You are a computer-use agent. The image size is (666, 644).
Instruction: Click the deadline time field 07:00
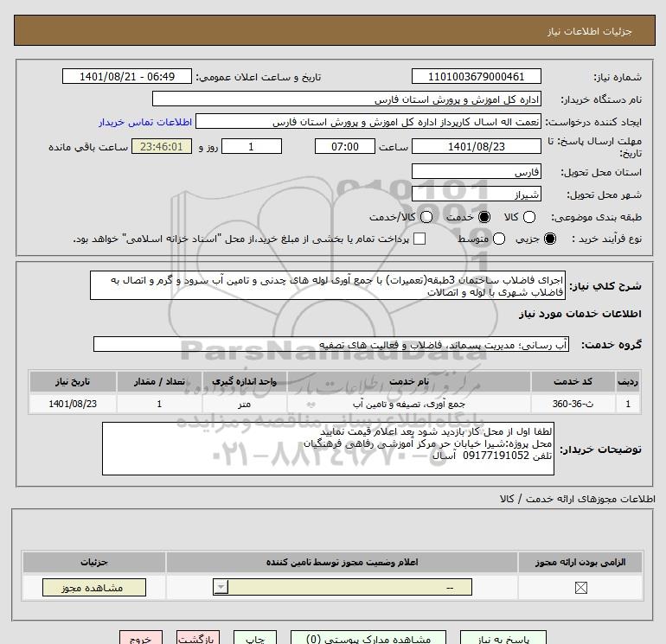click(345, 146)
